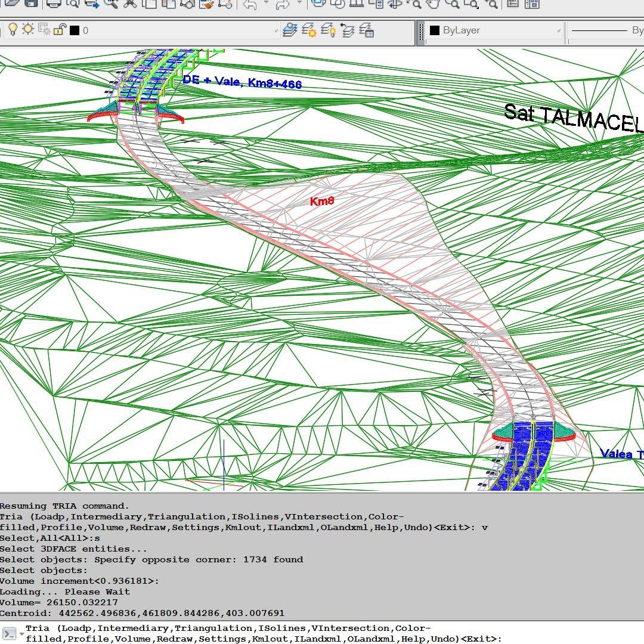The width and height of the screenshot is (644, 644).
Task: Select the Copy to Clipboard tool
Action: pyautogui.click(x=150, y=5)
